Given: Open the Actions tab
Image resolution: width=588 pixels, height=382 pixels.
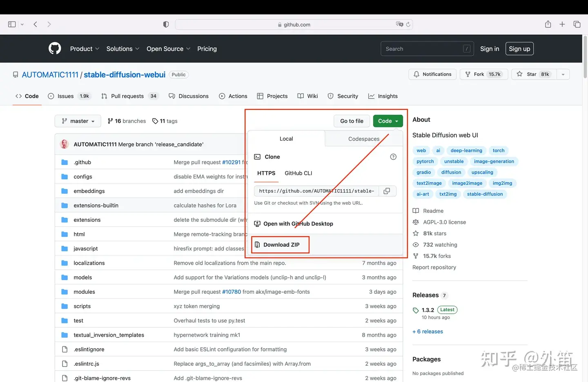Looking at the screenshot, I should (x=233, y=96).
